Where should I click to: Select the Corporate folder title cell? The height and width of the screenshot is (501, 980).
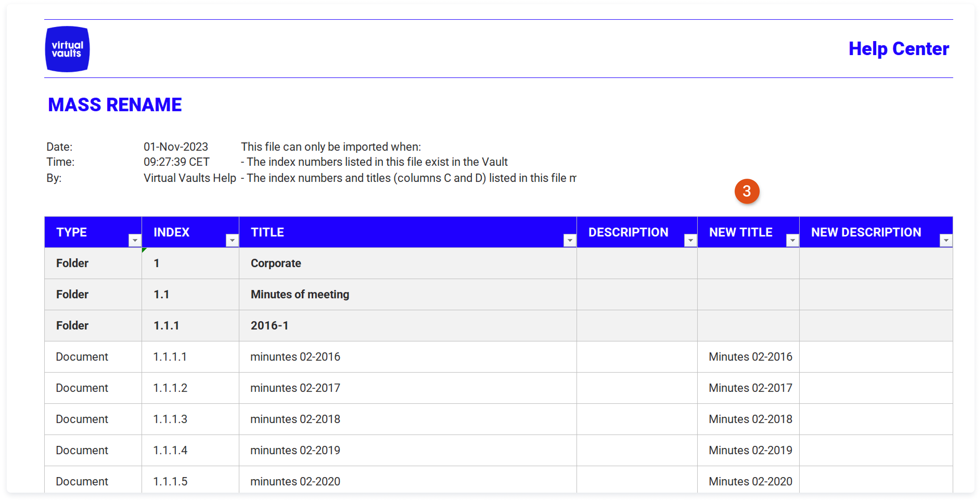[x=407, y=263]
